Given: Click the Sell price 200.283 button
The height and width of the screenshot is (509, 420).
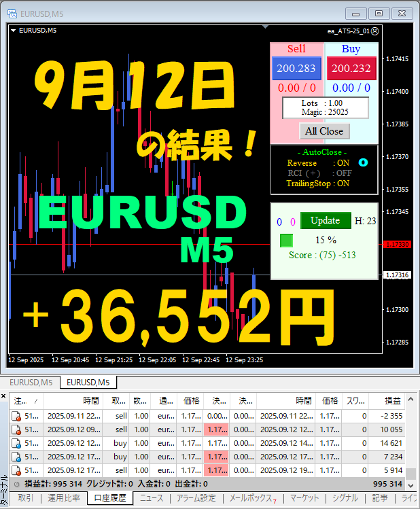Looking at the screenshot, I should pyautogui.click(x=296, y=68).
